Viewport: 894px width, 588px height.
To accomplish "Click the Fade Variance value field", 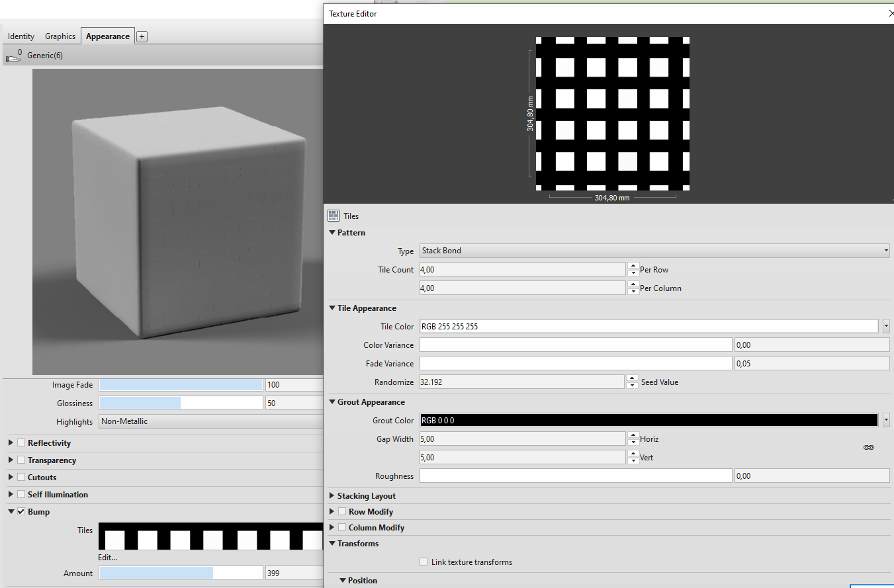I will 812,363.
